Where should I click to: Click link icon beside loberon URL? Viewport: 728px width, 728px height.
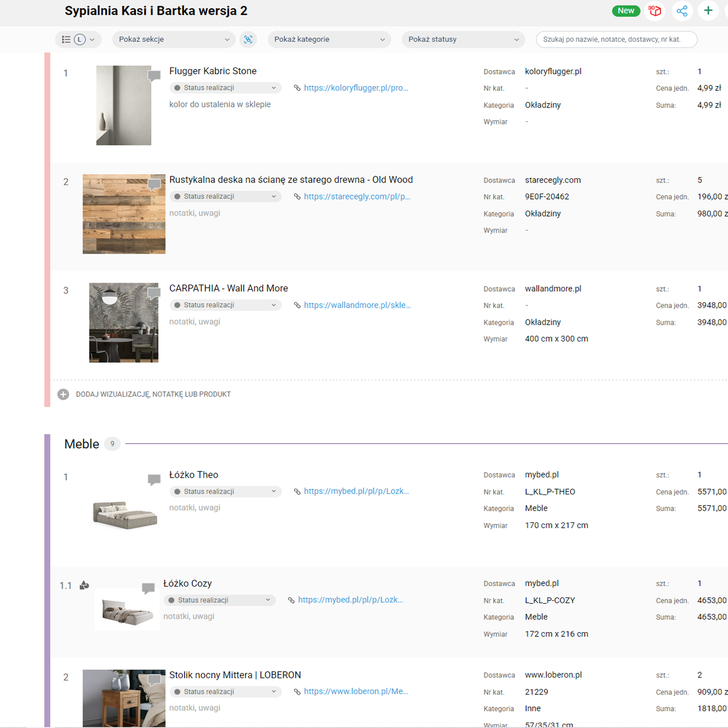click(x=297, y=692)
